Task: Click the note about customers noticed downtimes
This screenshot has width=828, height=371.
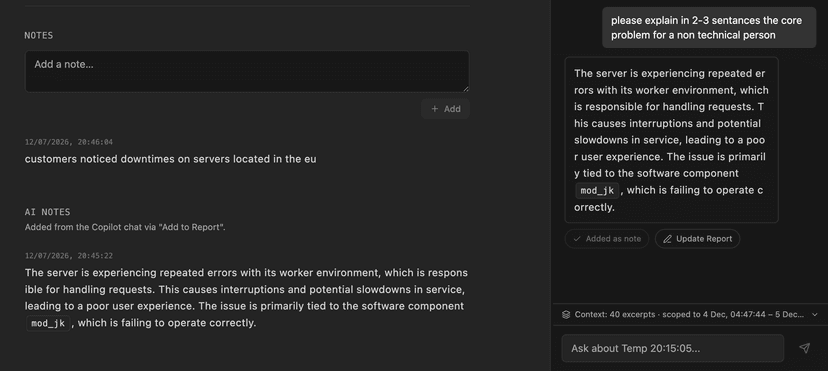Action: point(171,159)
